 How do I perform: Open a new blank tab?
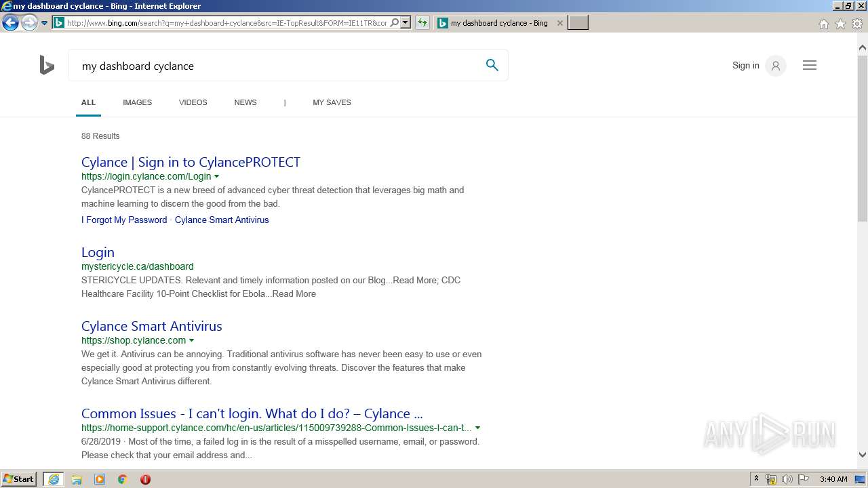[x=578, y=23]
